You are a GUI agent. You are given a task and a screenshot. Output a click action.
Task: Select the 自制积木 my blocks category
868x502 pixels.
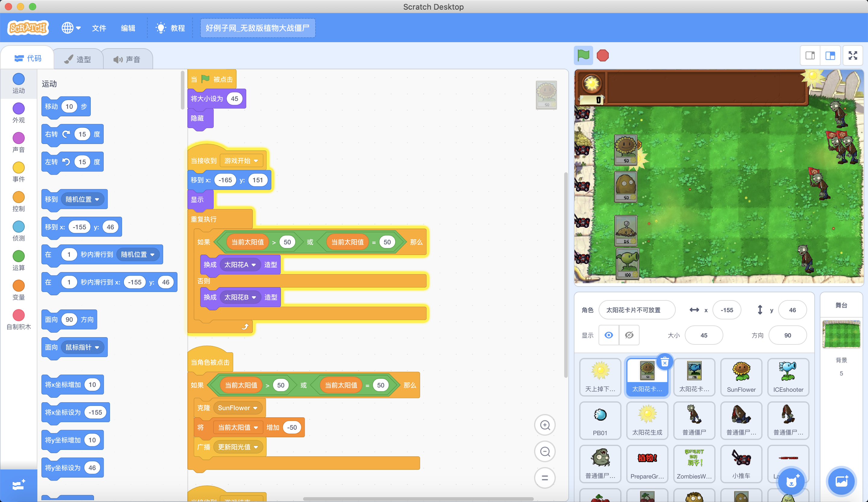click(x=19, y=320)
